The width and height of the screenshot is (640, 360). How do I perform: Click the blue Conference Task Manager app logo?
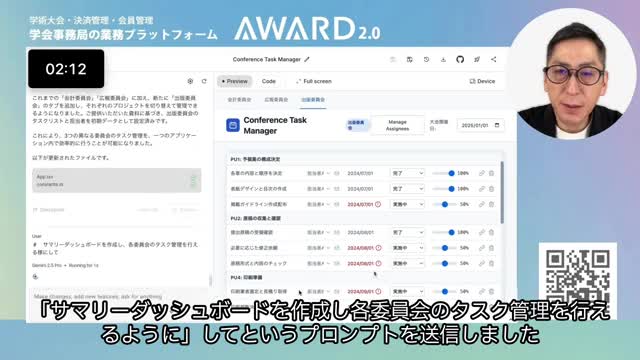point(233,125)
